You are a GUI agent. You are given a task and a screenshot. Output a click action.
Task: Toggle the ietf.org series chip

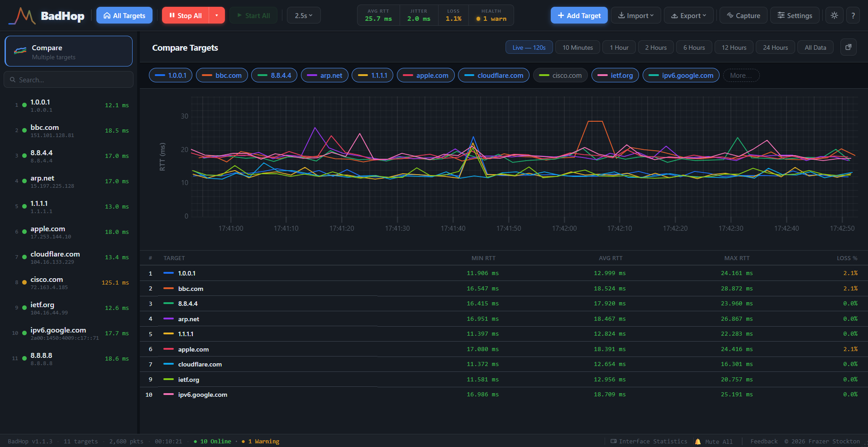[615, 76]
